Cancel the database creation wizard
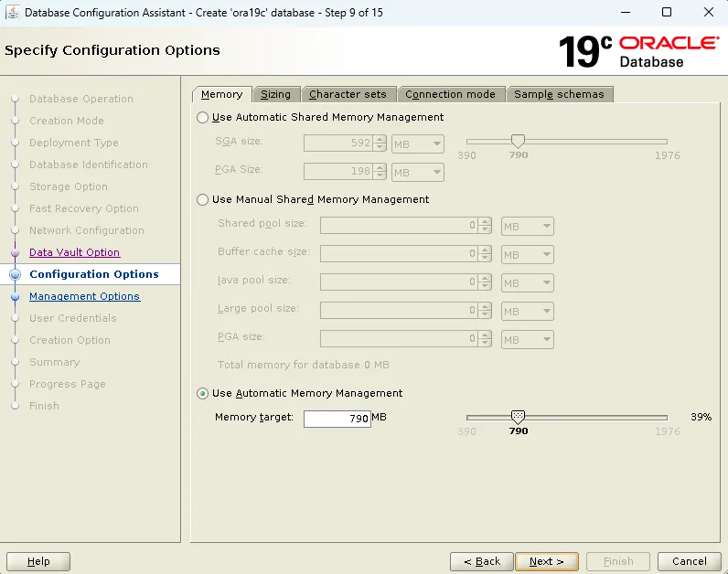 tap(690, 561)
